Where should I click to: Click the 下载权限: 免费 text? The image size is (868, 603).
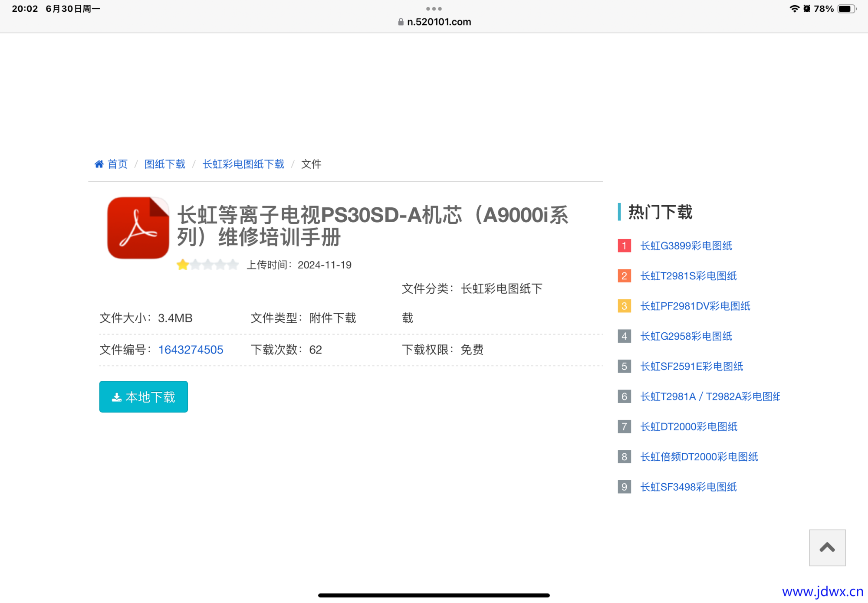click(x=443, y=350)
